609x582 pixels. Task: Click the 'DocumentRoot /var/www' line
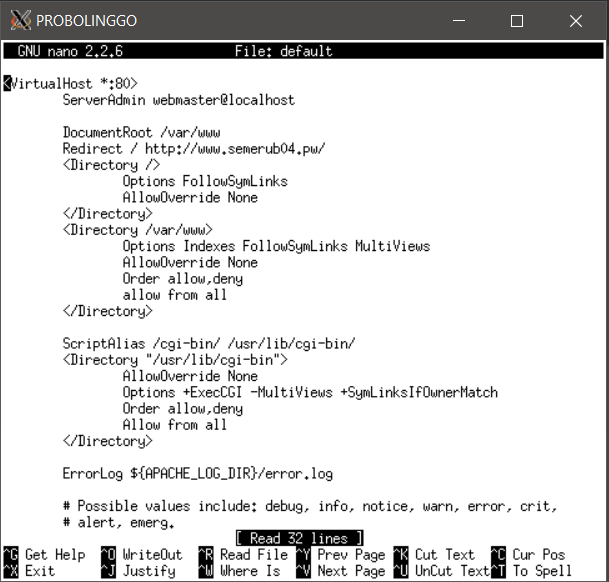[141, 132]
